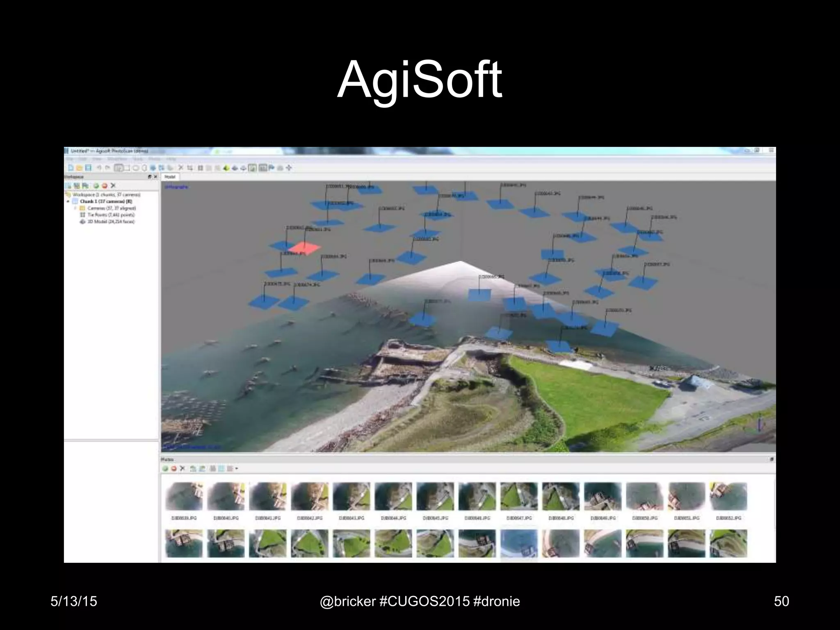Viewport: 840px width, 630px height.
Task: Open the Photo menu
Action: (154, 159)
